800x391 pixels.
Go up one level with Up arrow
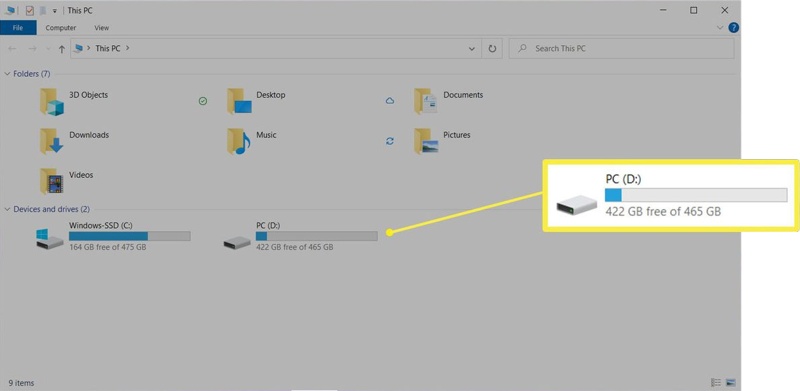point(62,49)
